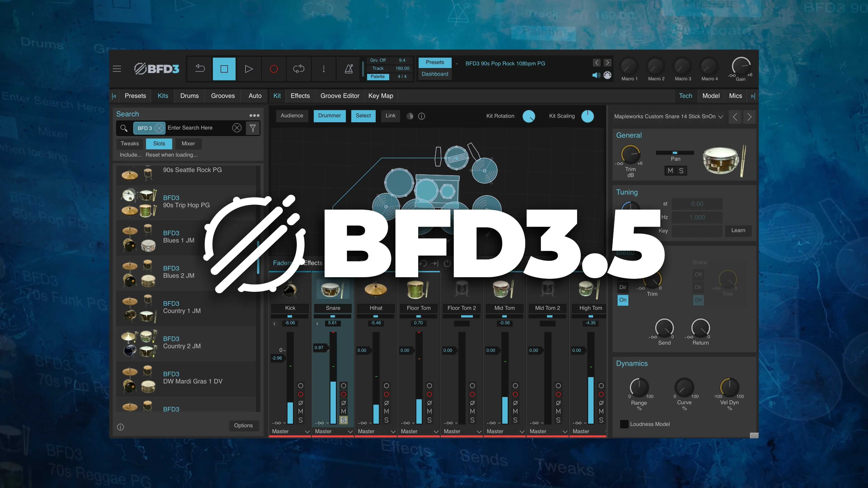
Task: Toggle the Bleed On button
Action: pos(623,300)
